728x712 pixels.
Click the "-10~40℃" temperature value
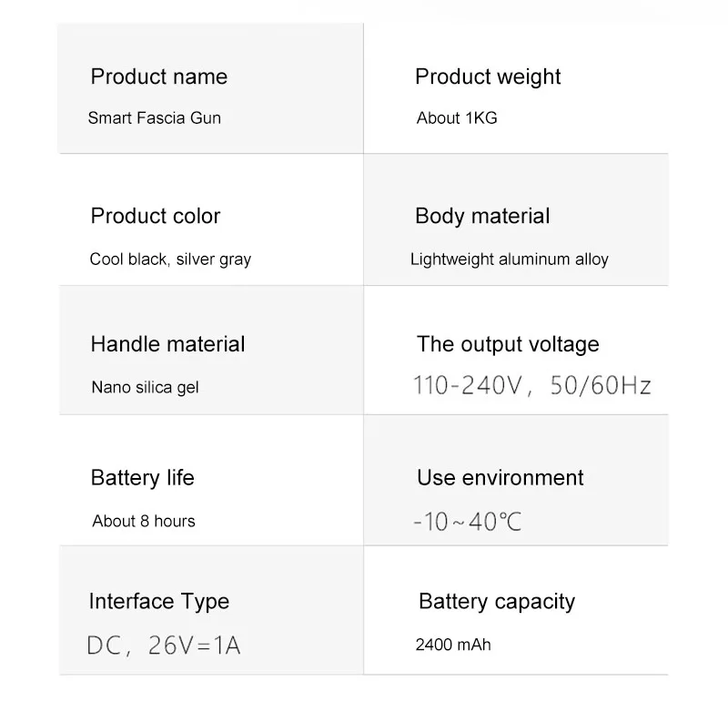coord(467,523)
